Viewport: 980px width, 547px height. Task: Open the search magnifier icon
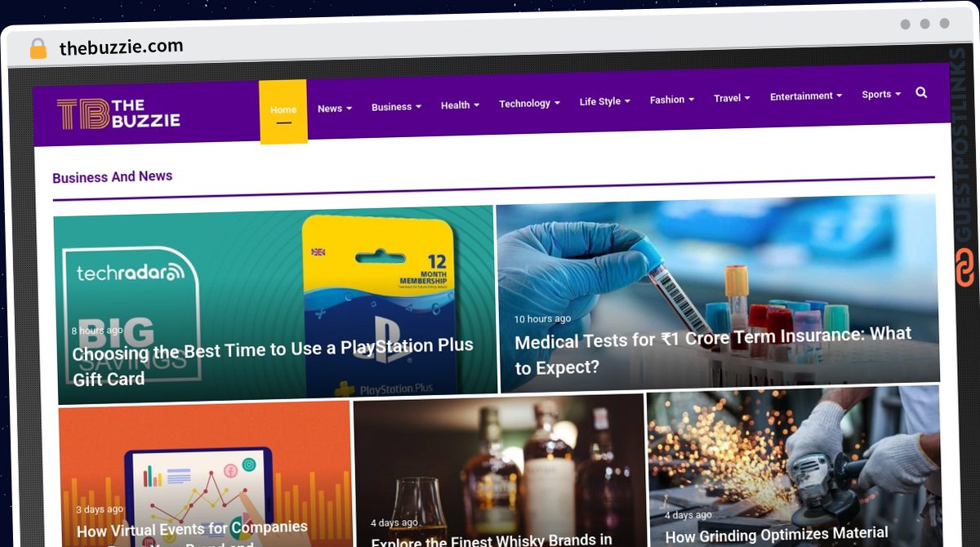(921, 93)
